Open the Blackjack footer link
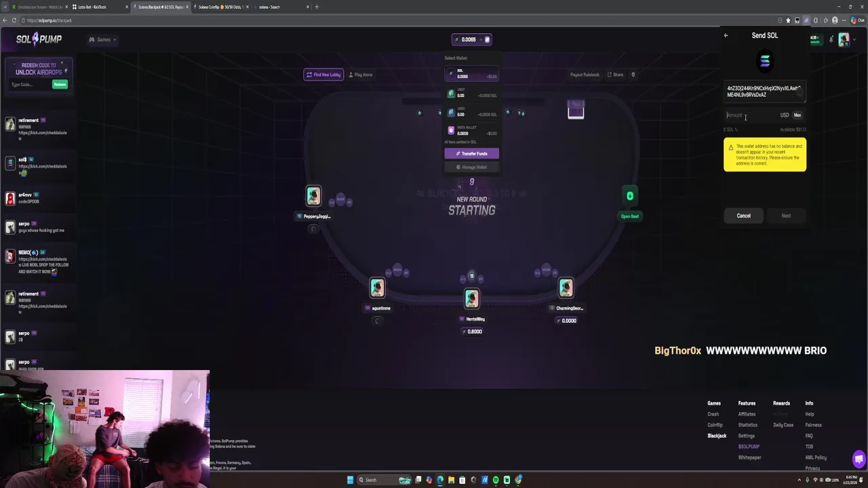The image size is (868, 488). [x=717, y=436]
